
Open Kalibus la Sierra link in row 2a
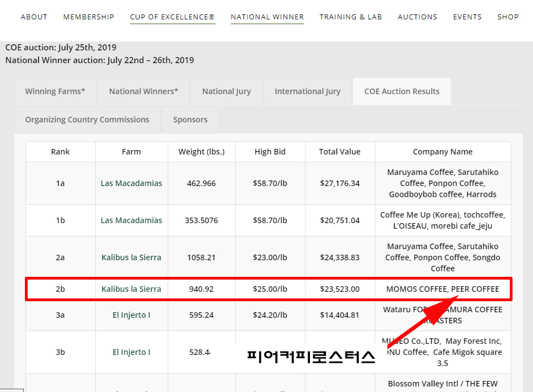click(131, 257)
